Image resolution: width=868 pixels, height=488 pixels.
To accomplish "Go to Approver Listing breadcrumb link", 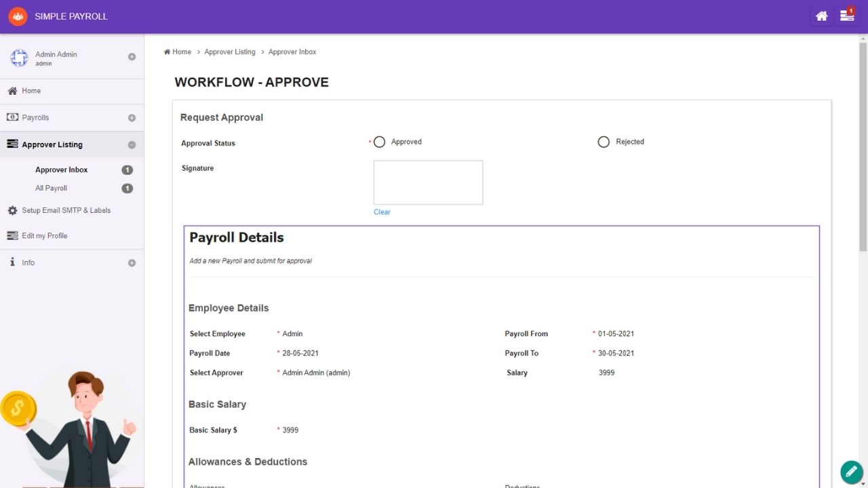I will [x=230, y=52].
